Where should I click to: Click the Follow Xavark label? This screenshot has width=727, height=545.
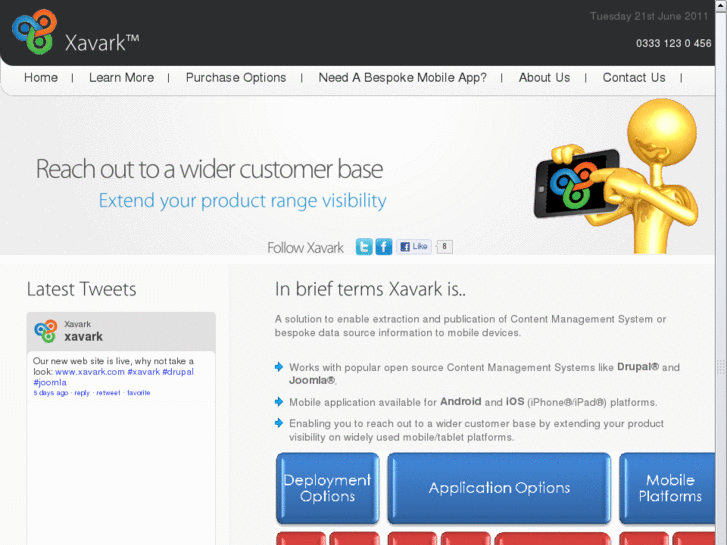[305, 248]
